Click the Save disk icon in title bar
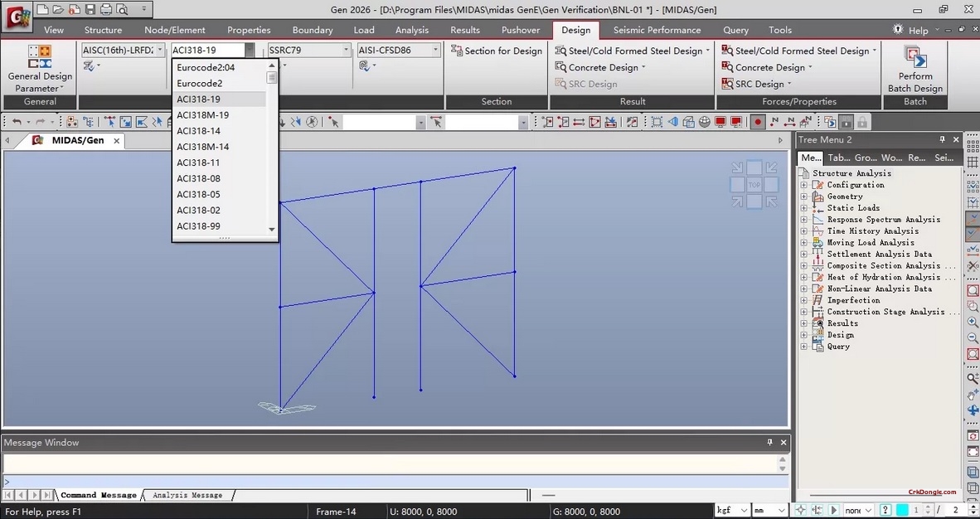Viewport: 980px width, 519px height. [90, 9]
